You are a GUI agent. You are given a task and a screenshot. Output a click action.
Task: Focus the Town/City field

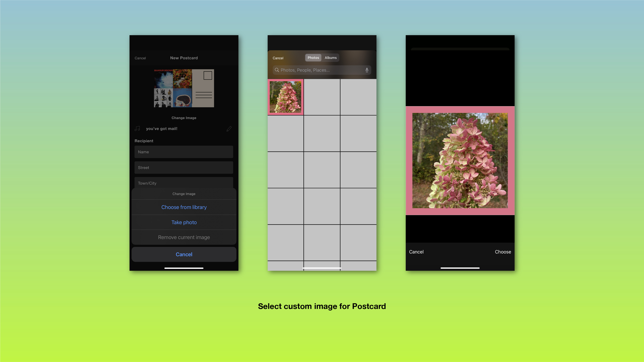coord(184,183)
